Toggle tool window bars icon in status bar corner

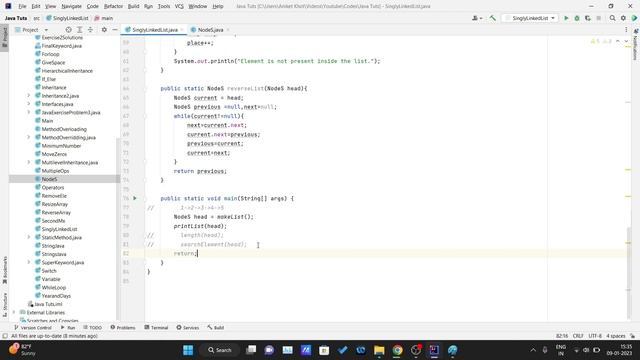pos(5,336)
